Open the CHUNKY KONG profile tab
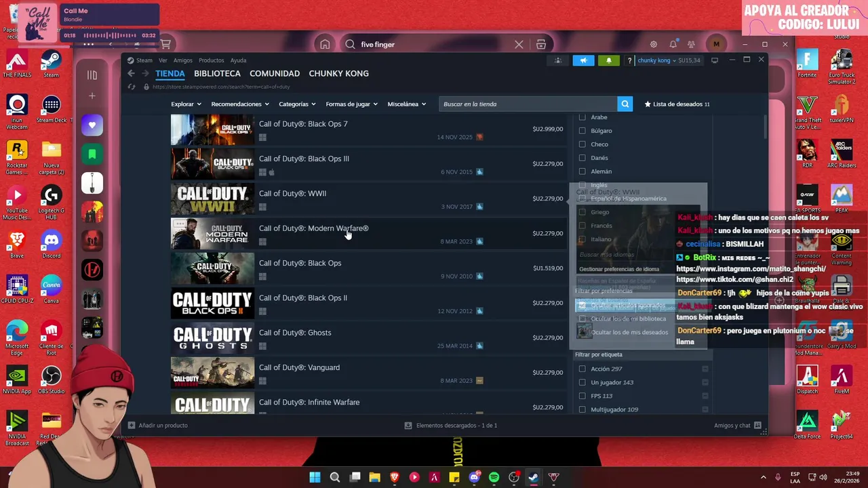The image size is (868, 488). (338, 73)
